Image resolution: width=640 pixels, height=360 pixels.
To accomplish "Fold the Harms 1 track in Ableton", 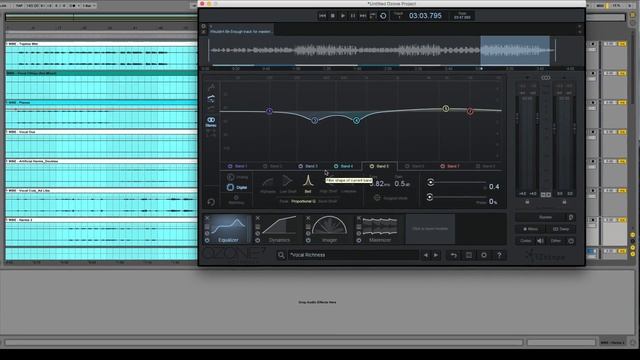I will [x=7, y=220].
